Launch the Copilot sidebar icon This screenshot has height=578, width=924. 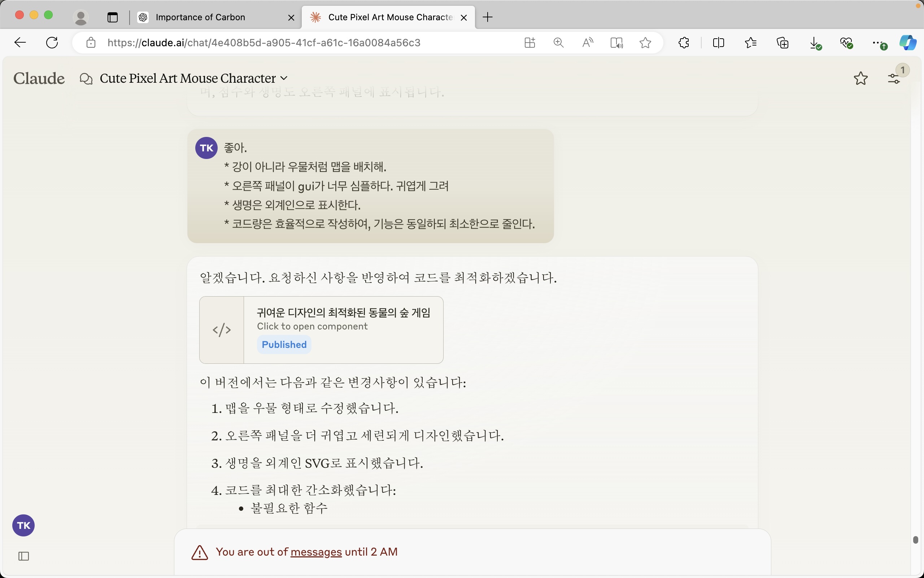pyautogui.click(x=908, y=42)
